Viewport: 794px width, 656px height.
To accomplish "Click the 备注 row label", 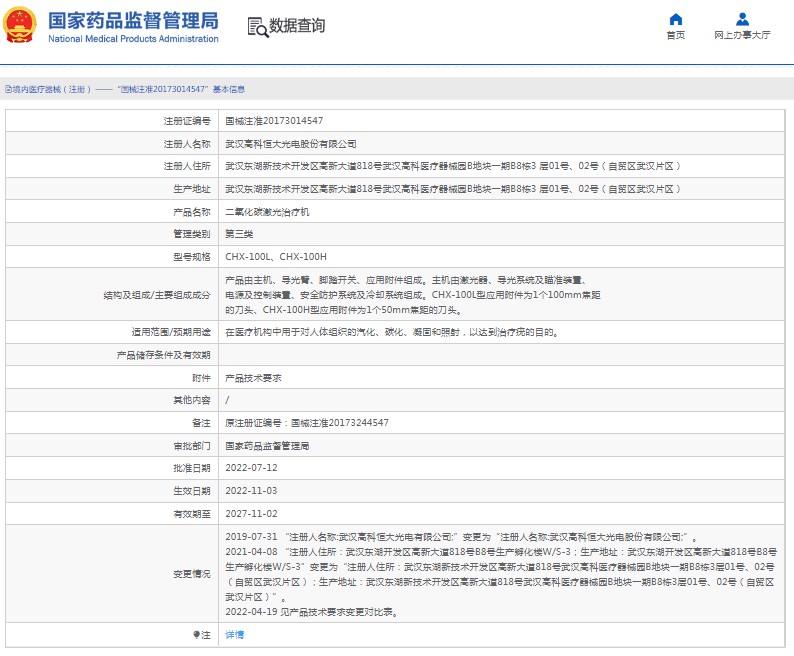I will pyautogui.click(x=201, y=423).
